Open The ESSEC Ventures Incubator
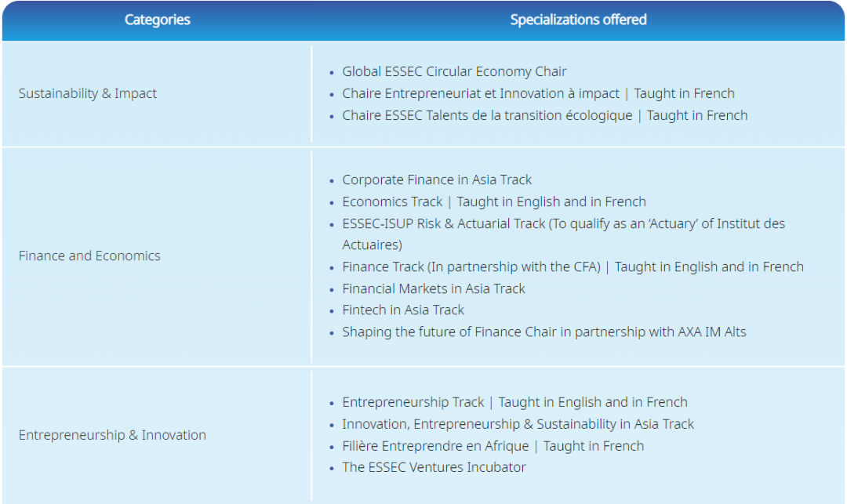Viewport: 847px width, 504px height. coord(434,467)
